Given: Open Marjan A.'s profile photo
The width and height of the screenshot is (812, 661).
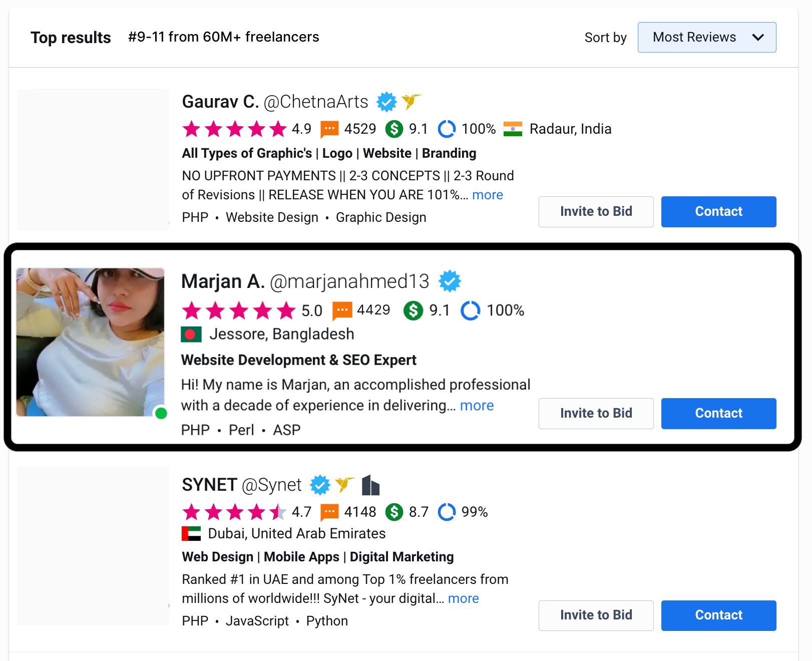Looking at the screenshot, I should (91, 342).
